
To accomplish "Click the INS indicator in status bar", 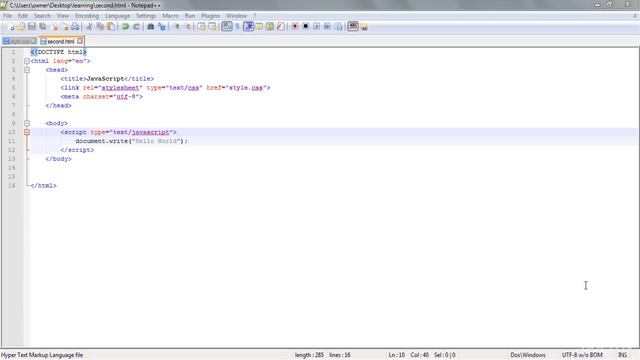I will (622, 355).
